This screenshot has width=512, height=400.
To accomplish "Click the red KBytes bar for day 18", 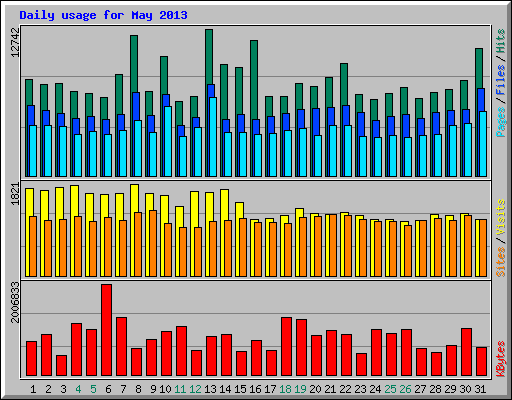I will [x=287, y=347].
